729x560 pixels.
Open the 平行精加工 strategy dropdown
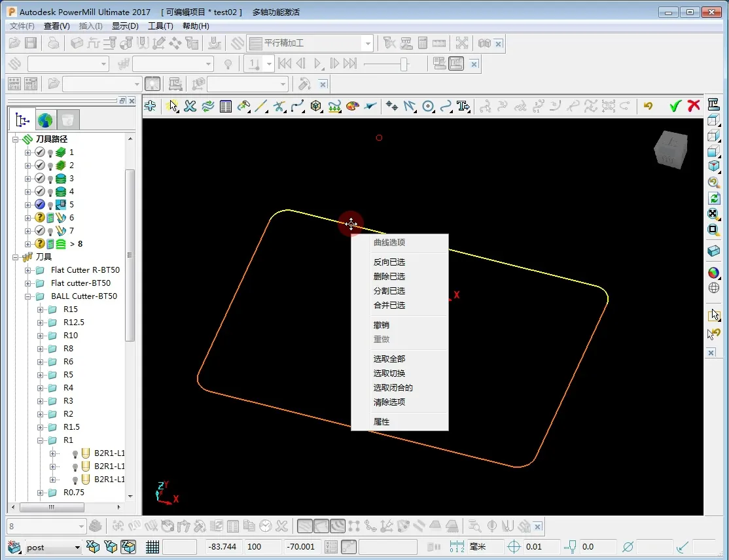point(368,44)
